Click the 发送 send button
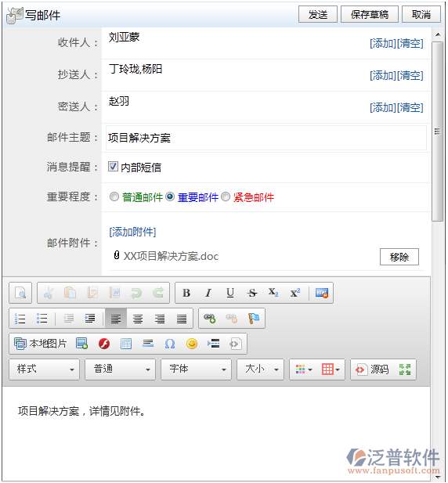 pyautogui.click(x=318, y=14)
